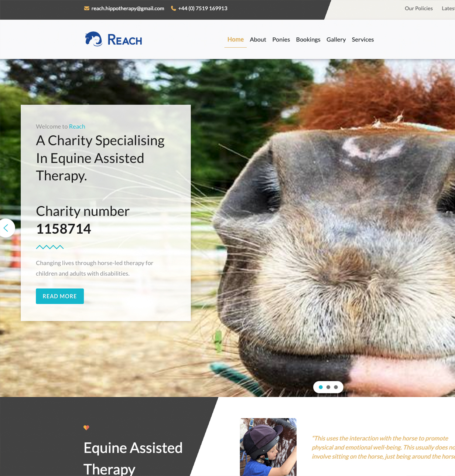This screenshot has height=476, width=455.
Task: Click the child with riding helmet photo
Action: click(268, 446)
